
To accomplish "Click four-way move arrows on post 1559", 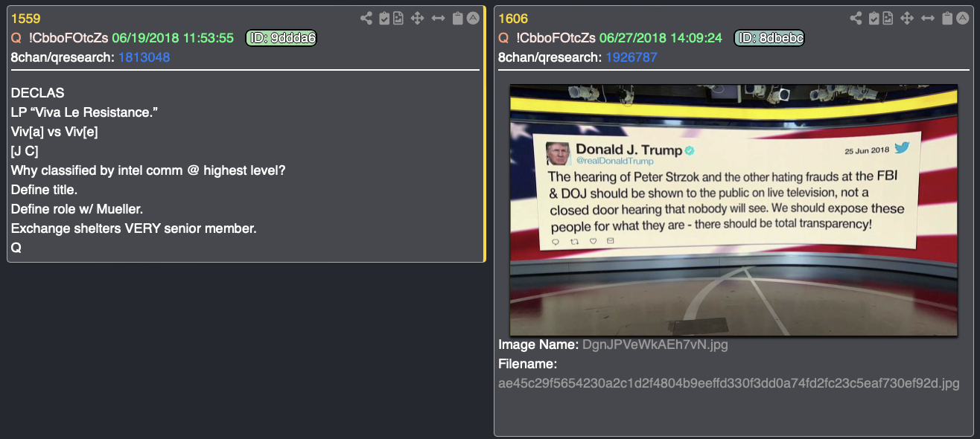I will tap(418, 19).
